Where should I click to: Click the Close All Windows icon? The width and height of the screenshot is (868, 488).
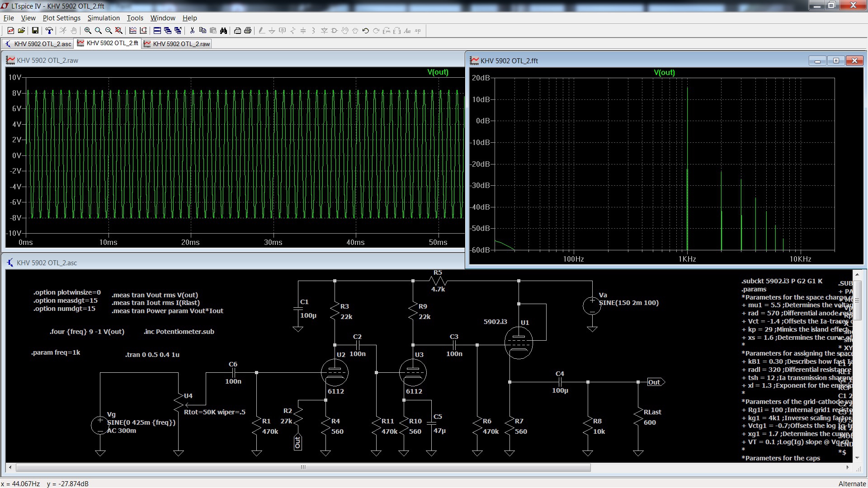click(x=178, y=31)
